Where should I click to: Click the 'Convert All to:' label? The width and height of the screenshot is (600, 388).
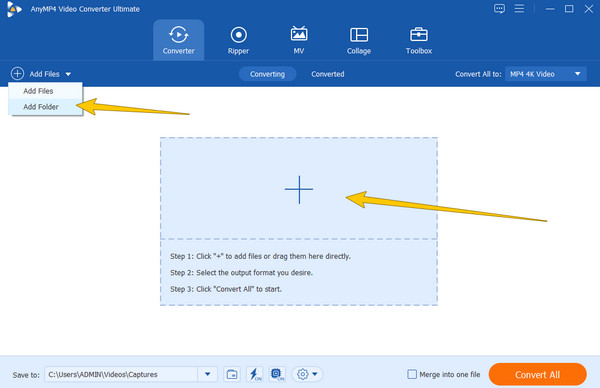pyautogui.click(x=478, y=74)
